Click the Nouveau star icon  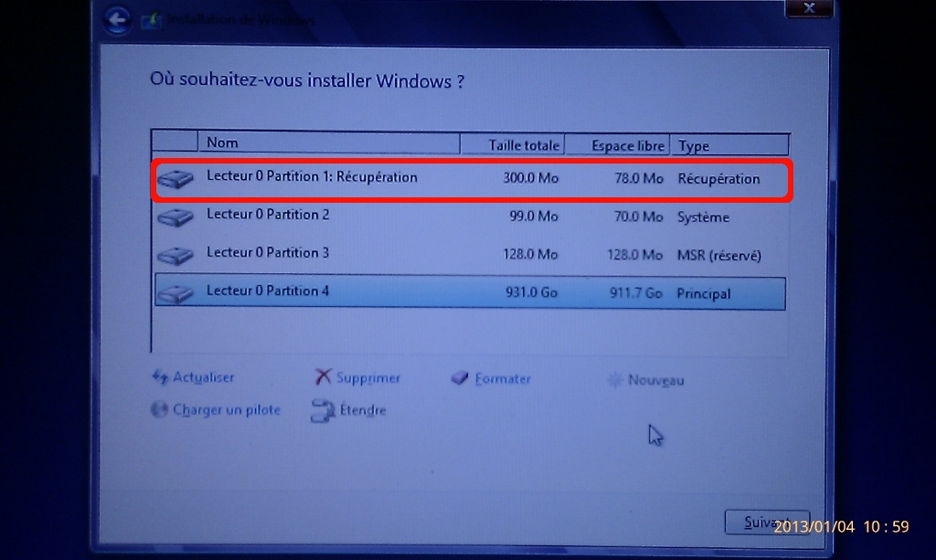point(615,380)
